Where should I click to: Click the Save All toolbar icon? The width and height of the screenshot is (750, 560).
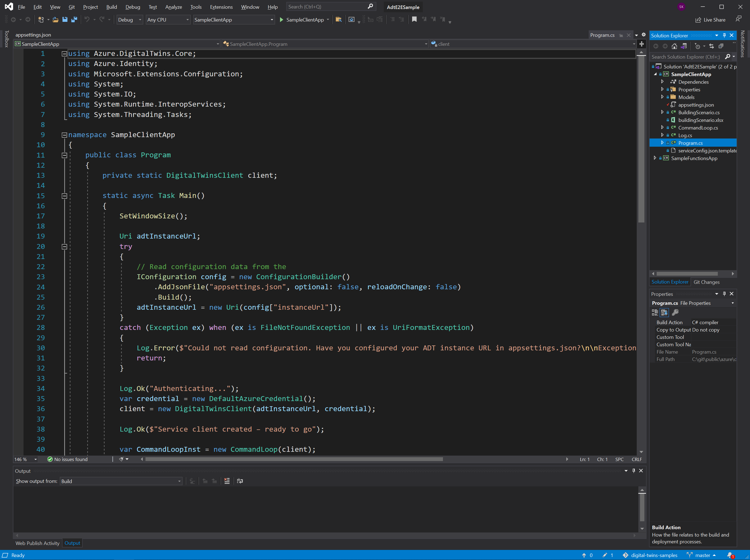tap(74, 20)
